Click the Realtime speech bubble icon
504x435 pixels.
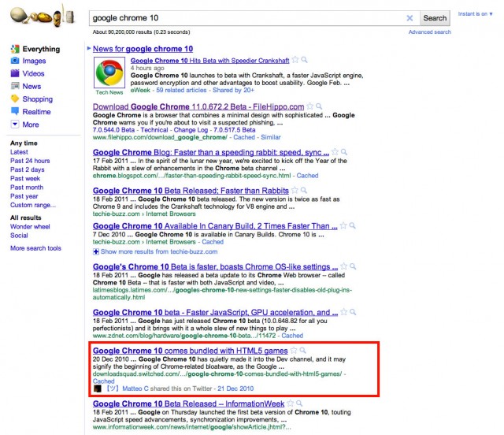tap(15, 111)
